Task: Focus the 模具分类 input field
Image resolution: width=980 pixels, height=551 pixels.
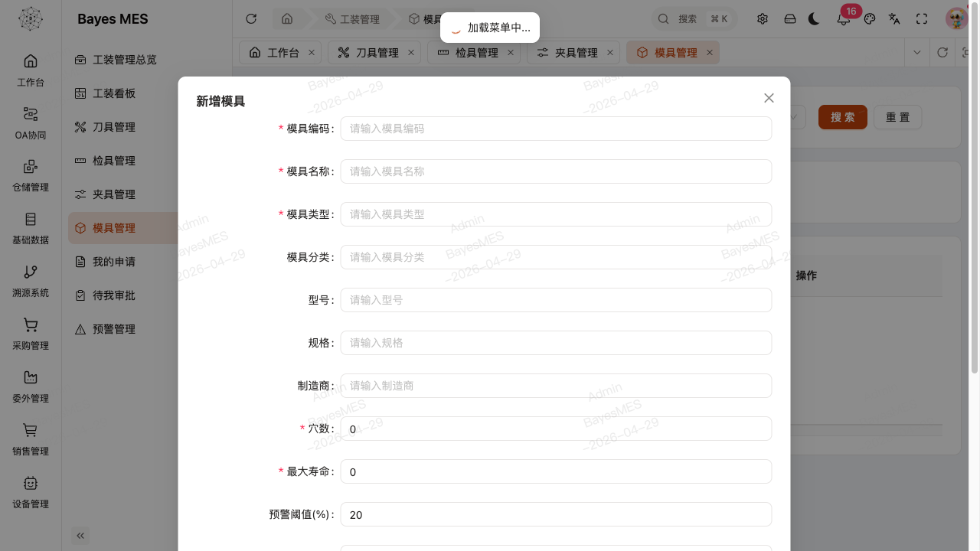Action: click(x=556, y=257)
